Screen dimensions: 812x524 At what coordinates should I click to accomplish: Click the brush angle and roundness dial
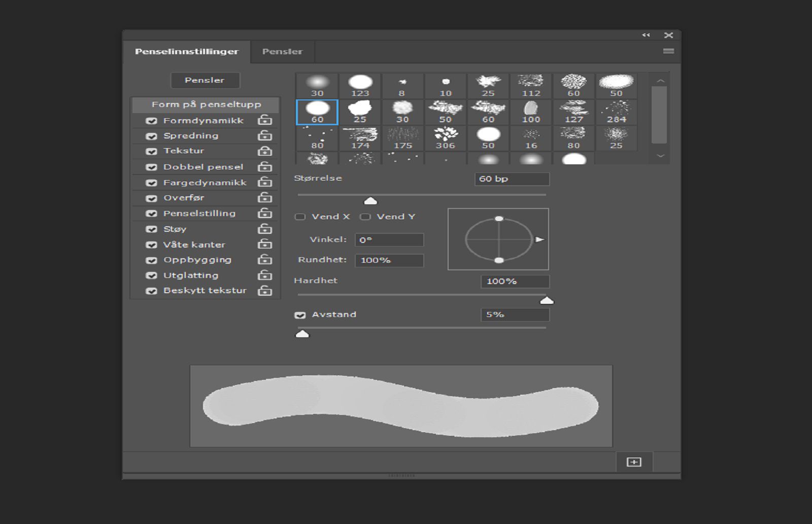click(498, 239)
